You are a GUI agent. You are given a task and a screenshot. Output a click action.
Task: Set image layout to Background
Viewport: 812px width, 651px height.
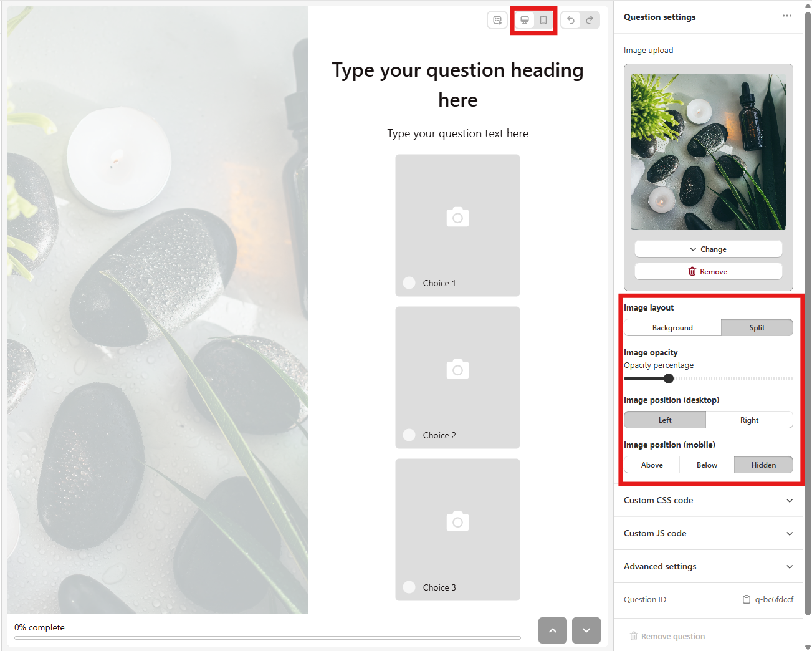[672, 327]
